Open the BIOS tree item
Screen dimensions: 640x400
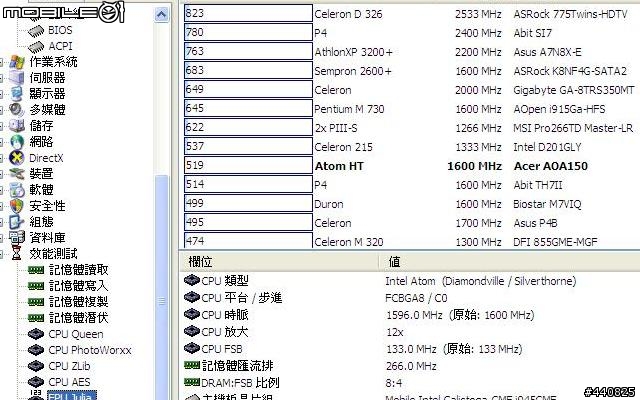coord(60,30)
